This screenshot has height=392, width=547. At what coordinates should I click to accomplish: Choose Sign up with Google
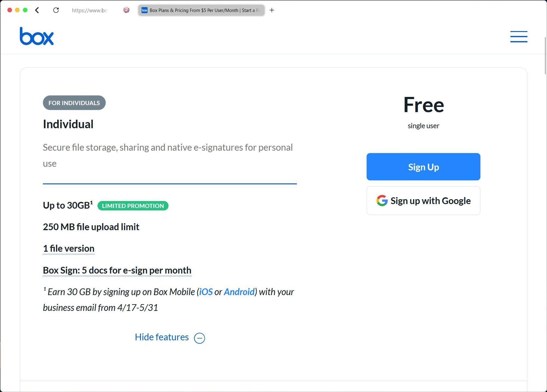tap(423, 201)
